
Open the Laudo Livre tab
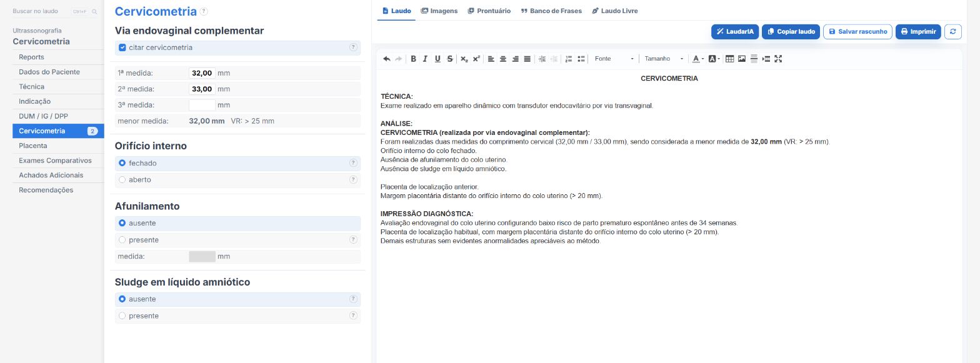coord(615,11)
